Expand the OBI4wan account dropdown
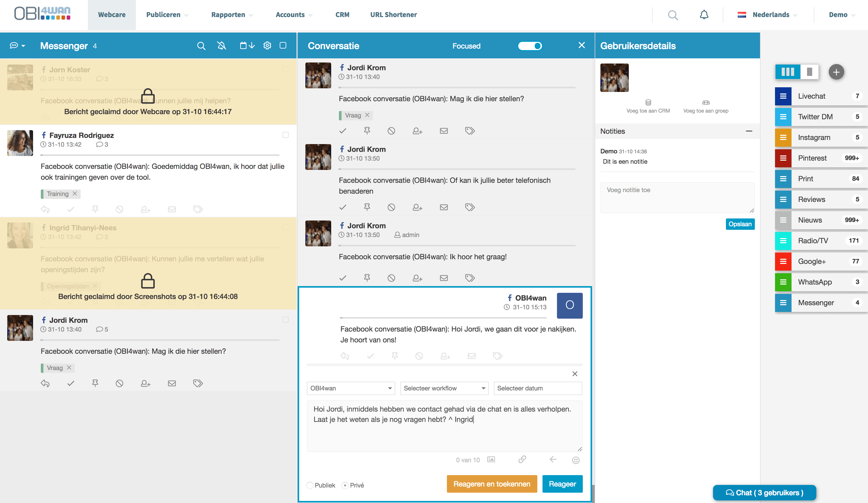Viewport: 868px width, 503px height. tap(351, 388)
